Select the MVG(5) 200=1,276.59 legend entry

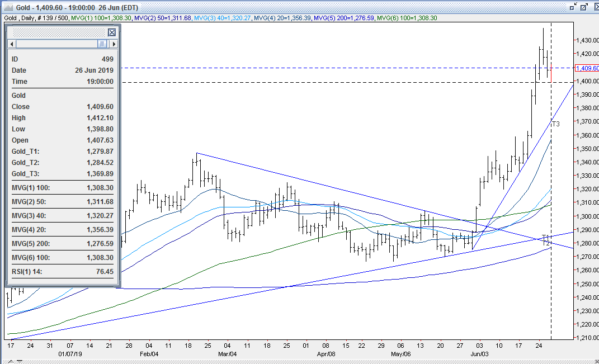click(344, 18)
